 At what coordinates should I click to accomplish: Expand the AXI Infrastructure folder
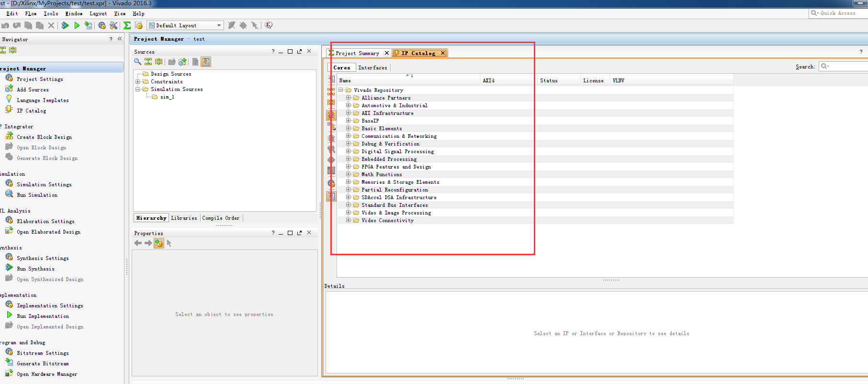[349, 113]
